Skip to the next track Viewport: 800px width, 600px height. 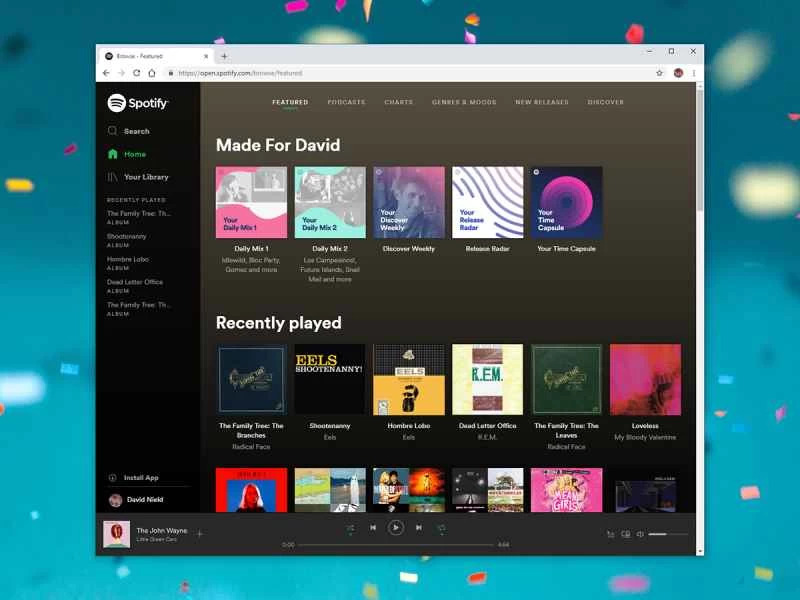pyautogui.click(x=419, y=528)
